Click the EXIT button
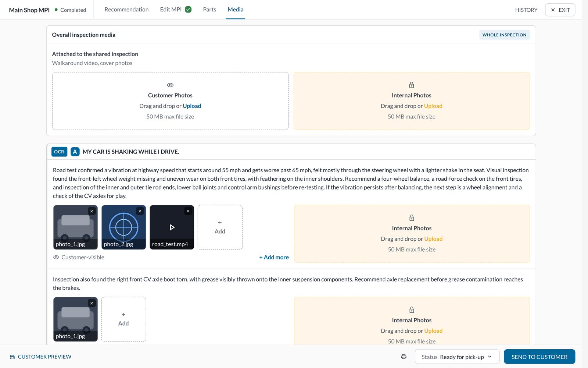The image size is (588, 368). (x=560, y=10)
